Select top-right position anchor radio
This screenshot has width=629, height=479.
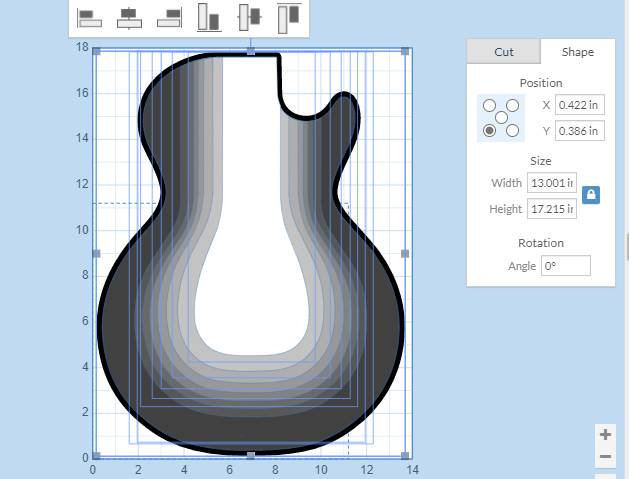[x=513, y=105]
